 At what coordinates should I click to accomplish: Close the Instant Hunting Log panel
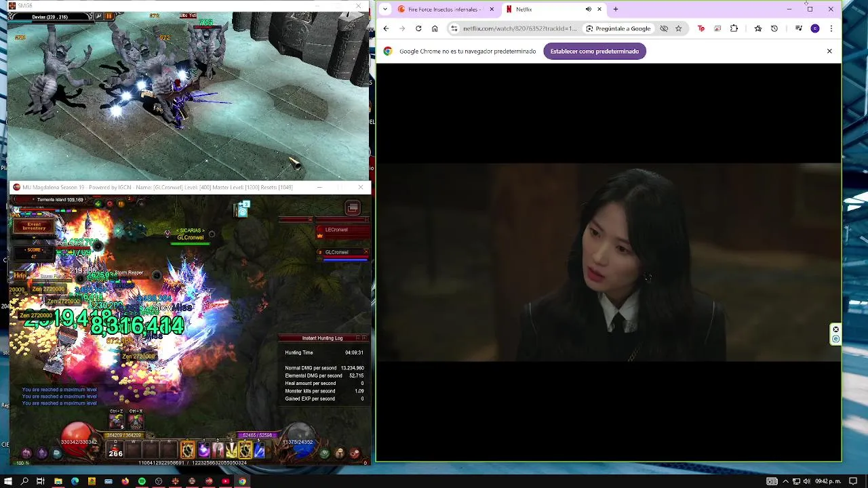364,338
